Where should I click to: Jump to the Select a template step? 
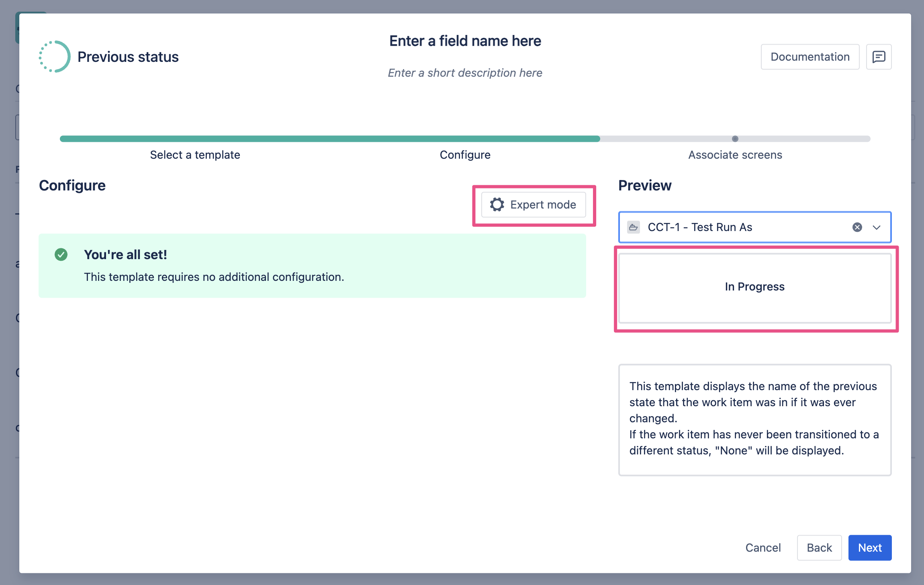tap(195, 155)
